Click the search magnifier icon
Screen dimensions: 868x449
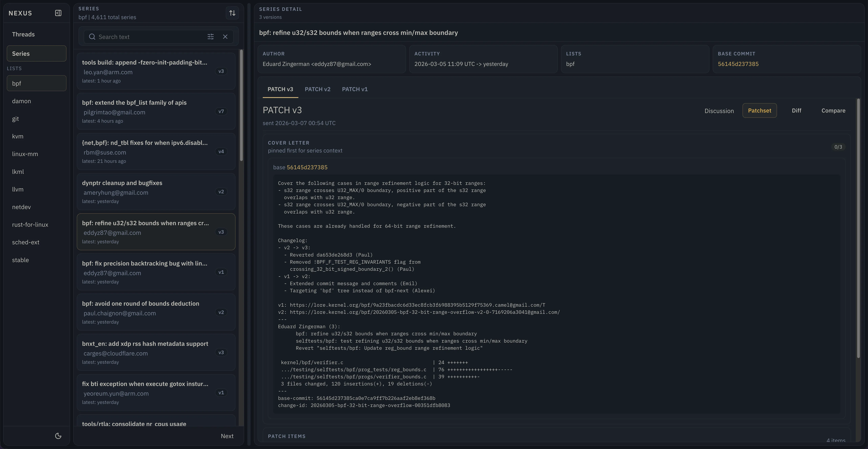92,37
